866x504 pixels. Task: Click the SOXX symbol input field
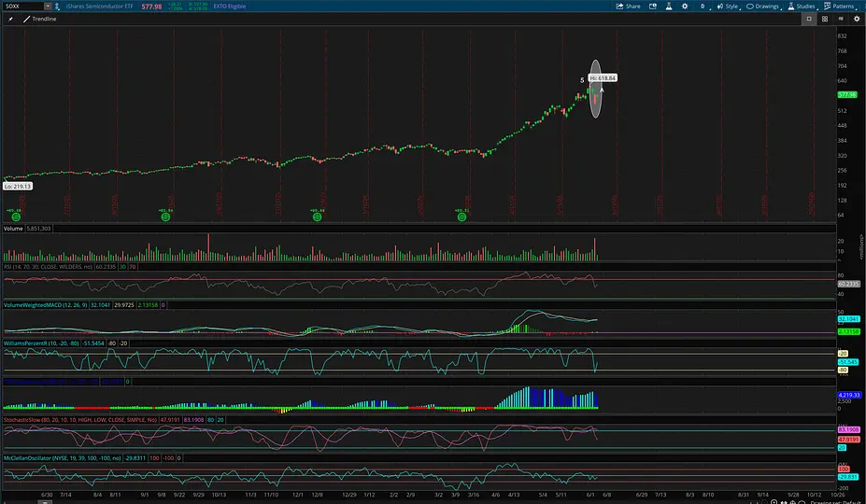[23, 7]
